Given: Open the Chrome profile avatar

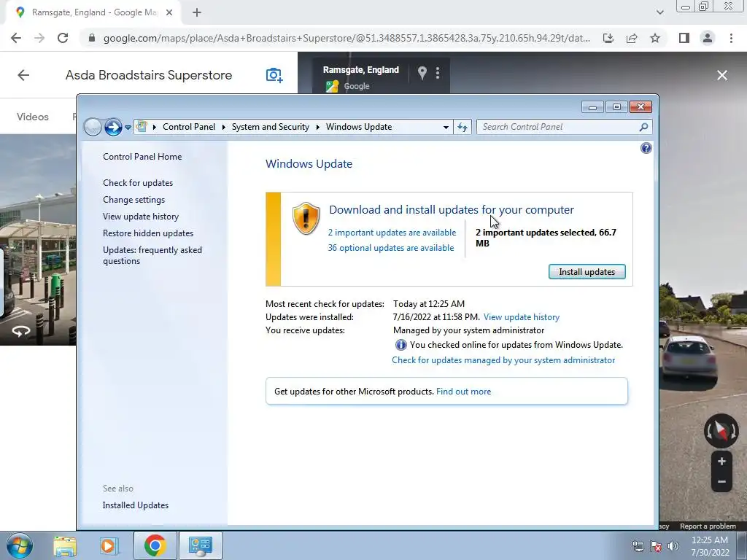Looking at the screenshot, I should (x=708, y=38).
